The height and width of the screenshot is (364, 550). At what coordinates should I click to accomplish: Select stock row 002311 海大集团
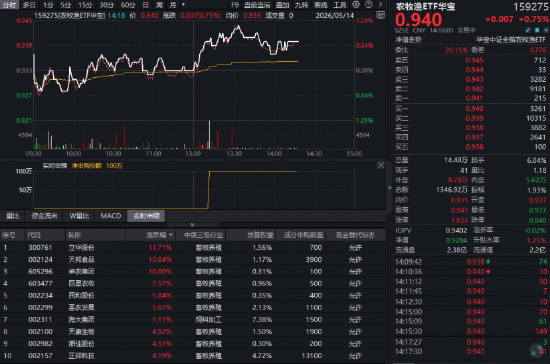(x=193, y=319)
